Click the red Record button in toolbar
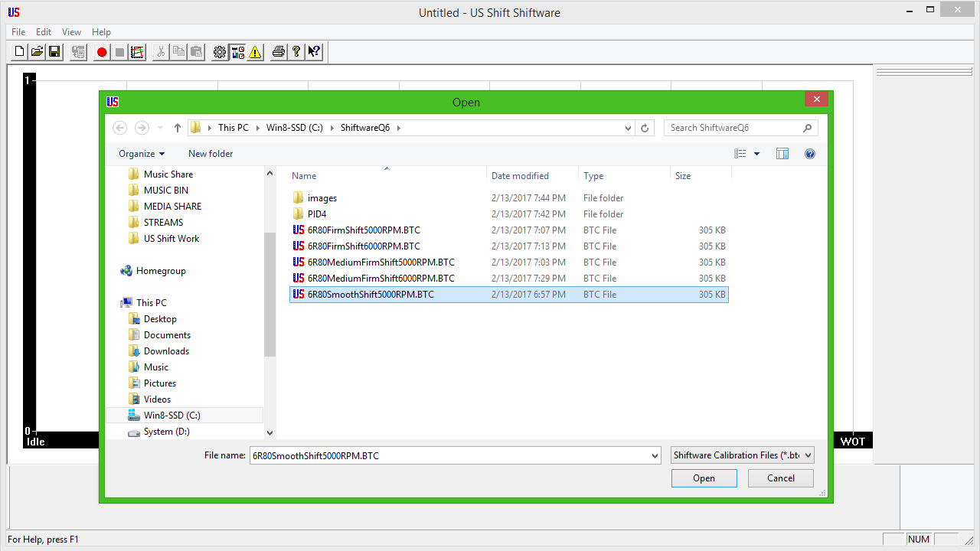Image resolution: width=980 pixels, height=551 pixels. (x=101, y=52)
